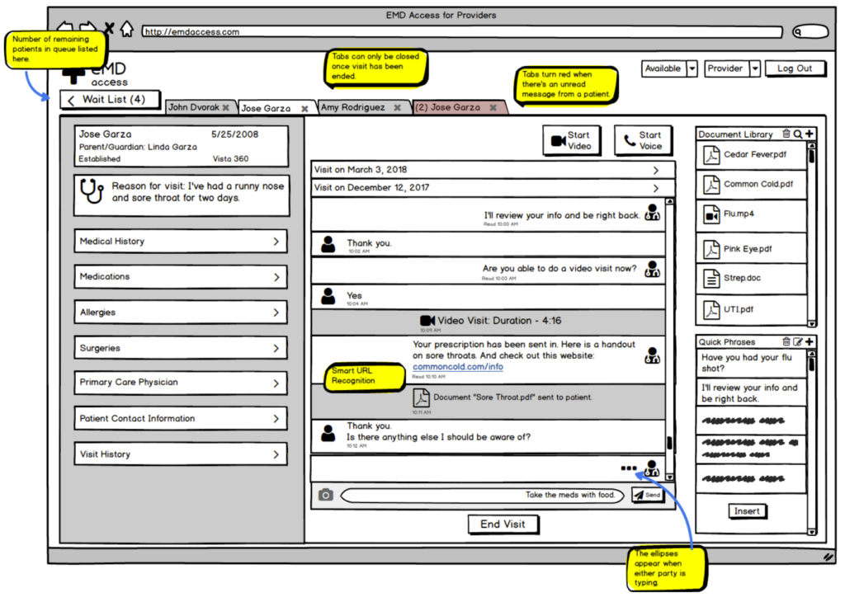
Task: Expand the Visit History section
Action: coord(181,454)
